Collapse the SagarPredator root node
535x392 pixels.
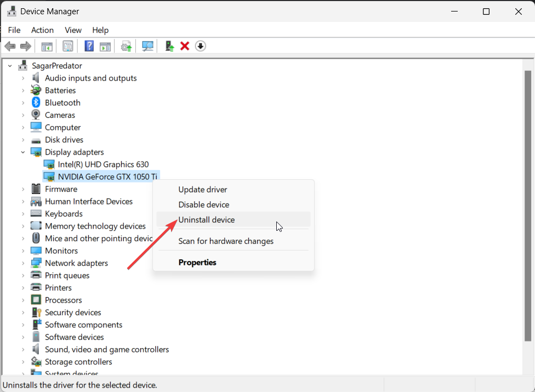(x=10, y=66)
